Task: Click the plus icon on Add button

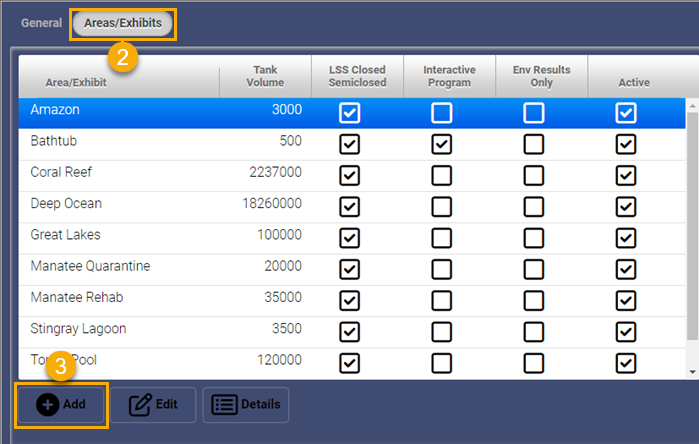Action: tap(47, 405)
